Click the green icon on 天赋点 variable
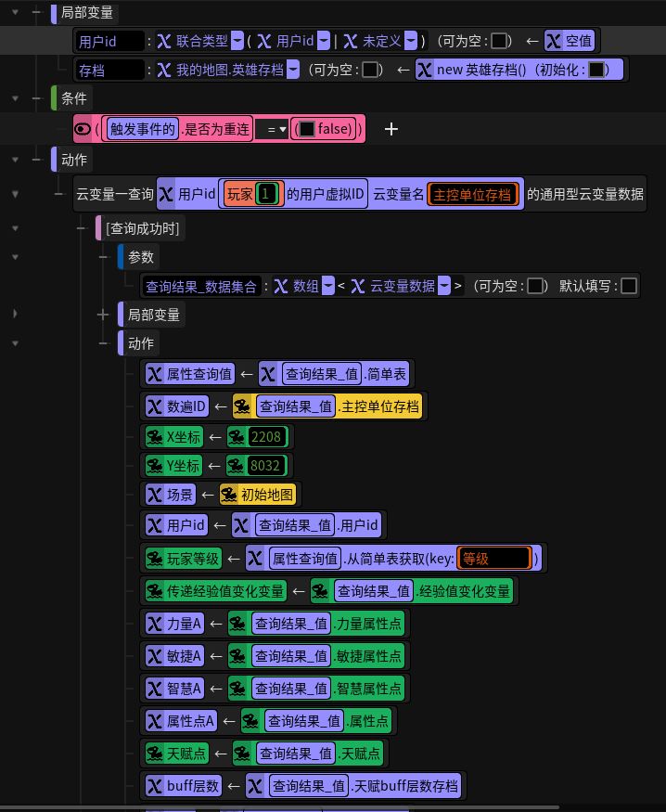 [x=154, y=754]
